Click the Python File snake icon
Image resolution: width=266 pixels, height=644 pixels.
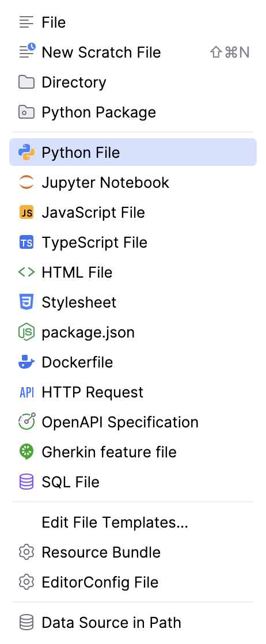[26, 153]
